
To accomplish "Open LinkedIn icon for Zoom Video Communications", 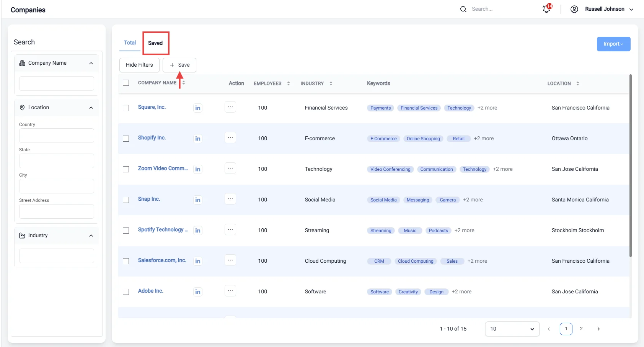I will tap(198, 169).
